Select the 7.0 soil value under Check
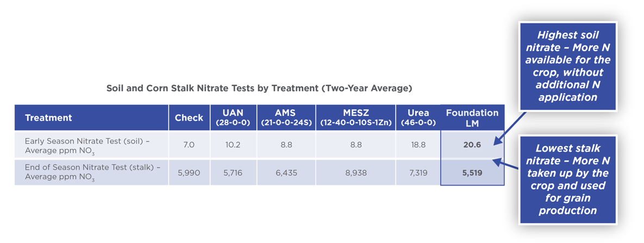 click(x=189, y=145)
